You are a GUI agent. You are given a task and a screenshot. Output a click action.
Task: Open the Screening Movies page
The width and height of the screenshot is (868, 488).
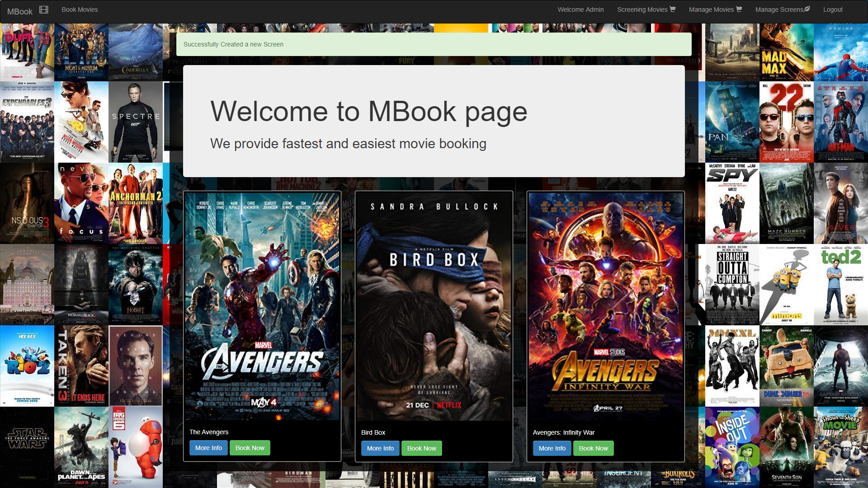pos(642,9)
